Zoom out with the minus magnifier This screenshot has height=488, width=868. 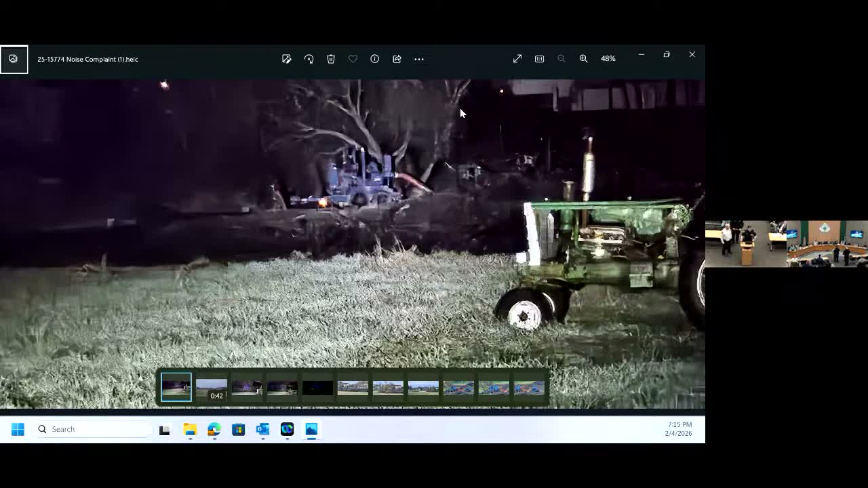click(561, 59)
